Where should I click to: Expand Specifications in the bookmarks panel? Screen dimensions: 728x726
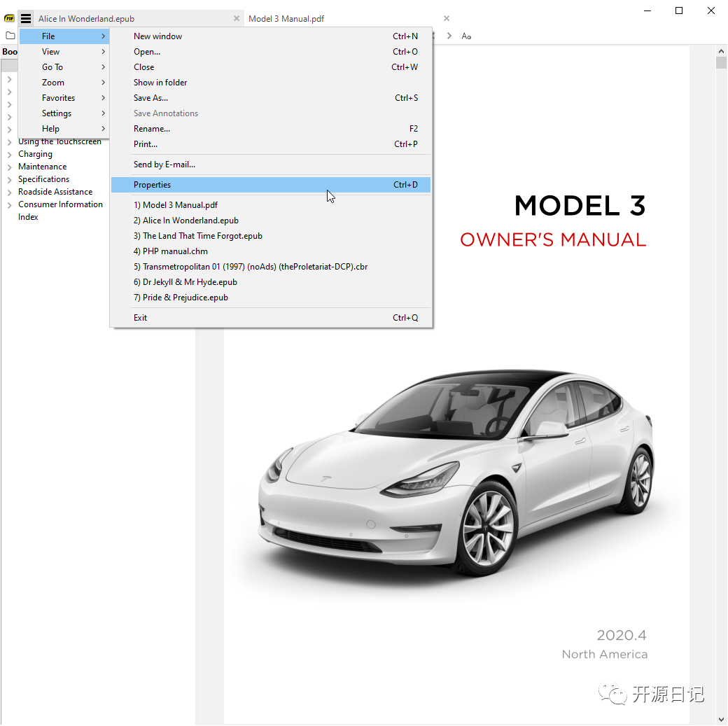pyautogui.click(x=8, y=179)
